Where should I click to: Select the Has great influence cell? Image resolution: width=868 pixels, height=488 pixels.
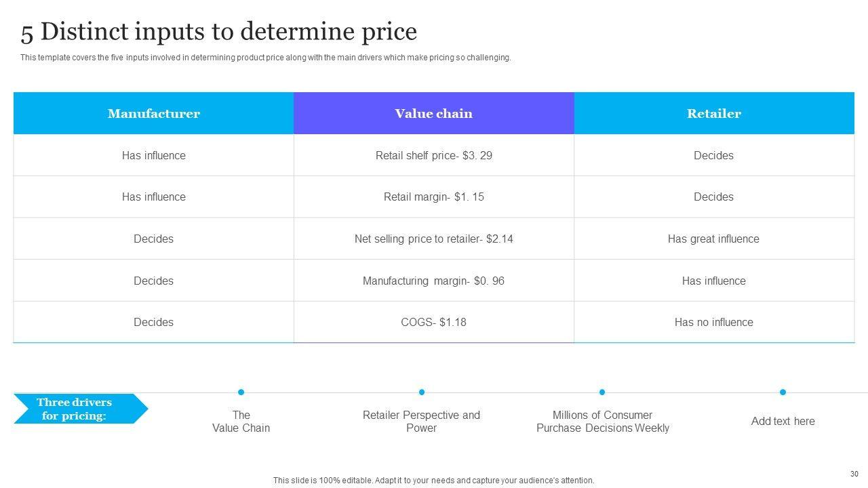713,239
